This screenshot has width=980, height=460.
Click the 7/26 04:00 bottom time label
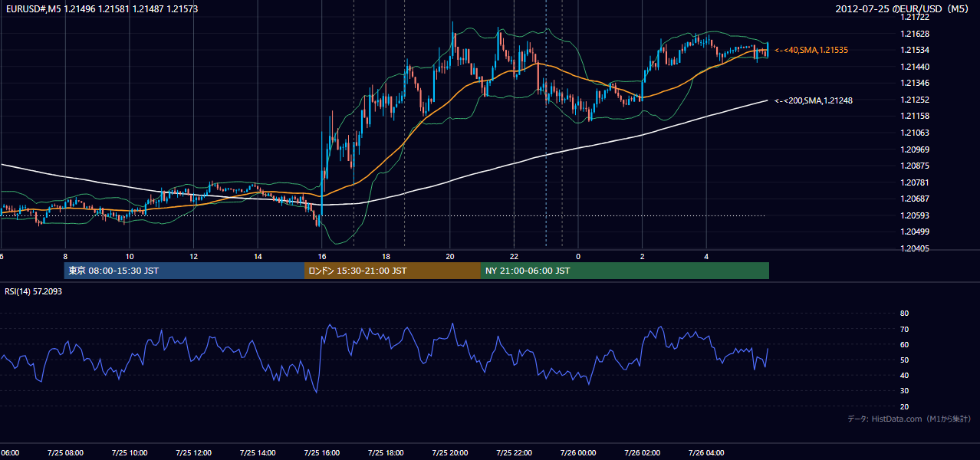(x=706, y=452)
